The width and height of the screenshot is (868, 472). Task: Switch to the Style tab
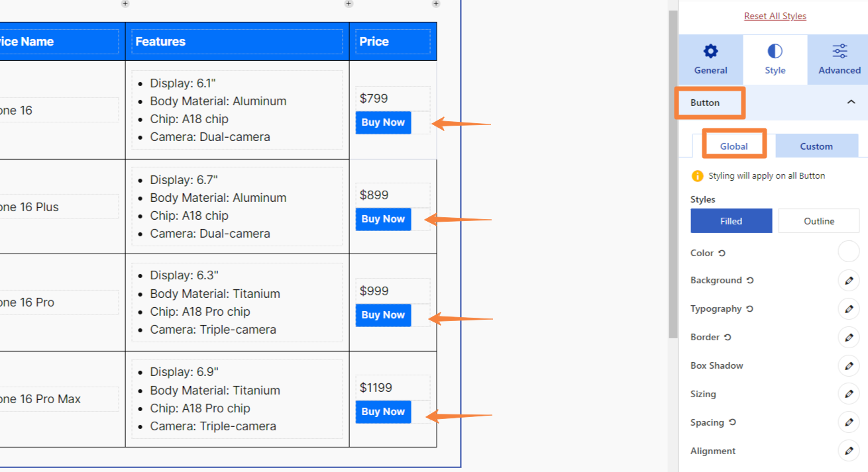click(x=775, y=60)
